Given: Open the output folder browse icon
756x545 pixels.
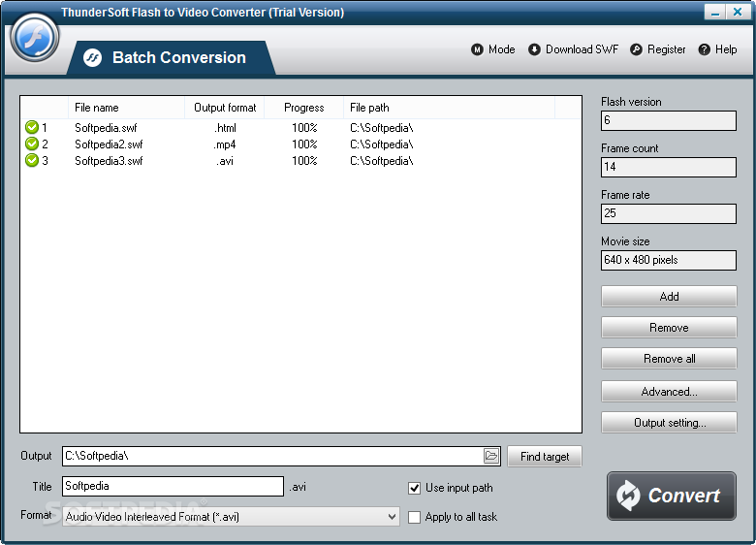Looking at the screenshot, I should click(491, 456).
